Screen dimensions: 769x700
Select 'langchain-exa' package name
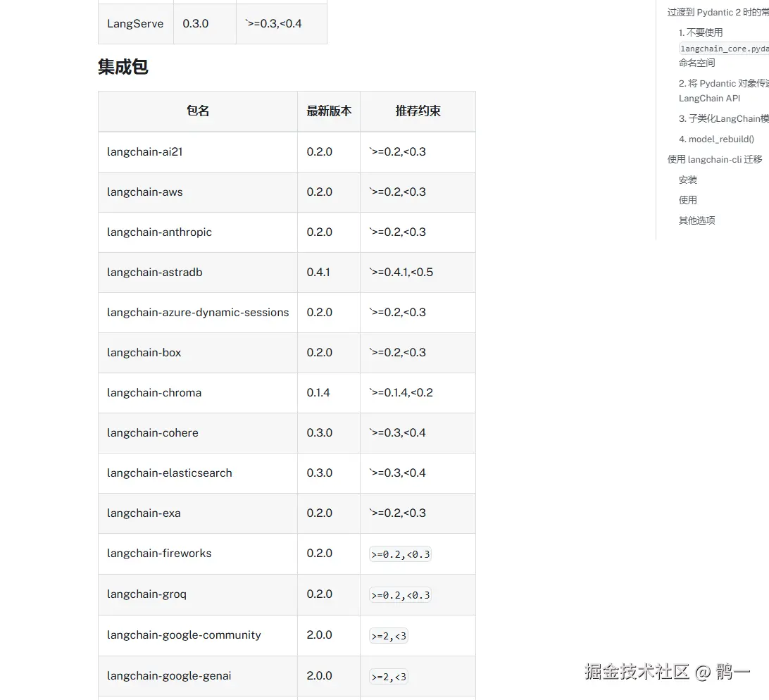[x=144, y=513]
